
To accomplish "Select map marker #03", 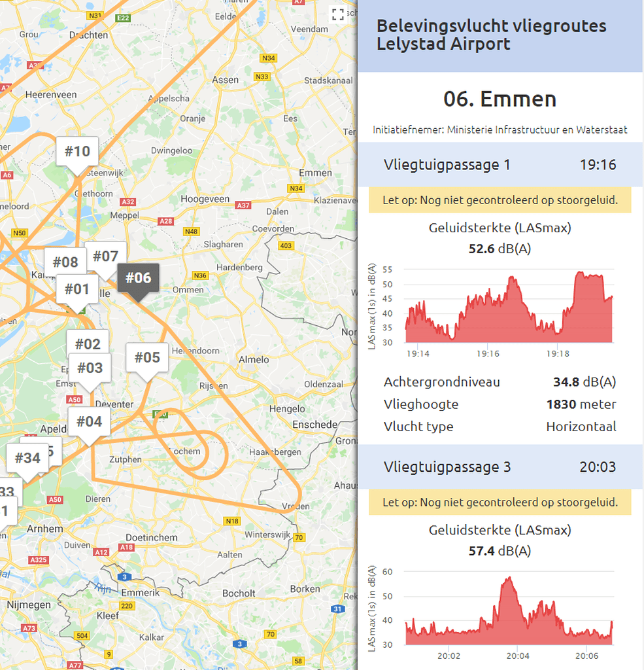I will (90, 368).
